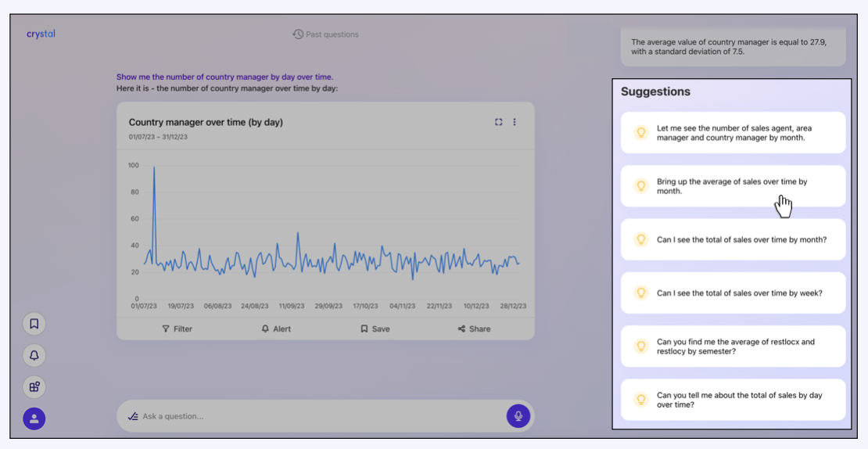
Task: Open the user profile icon
Action: point(34,418)
